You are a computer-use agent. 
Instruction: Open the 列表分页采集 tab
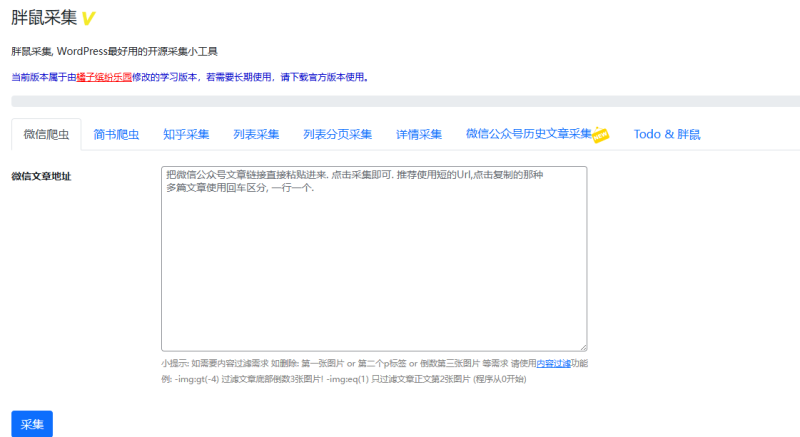[337, 135]
